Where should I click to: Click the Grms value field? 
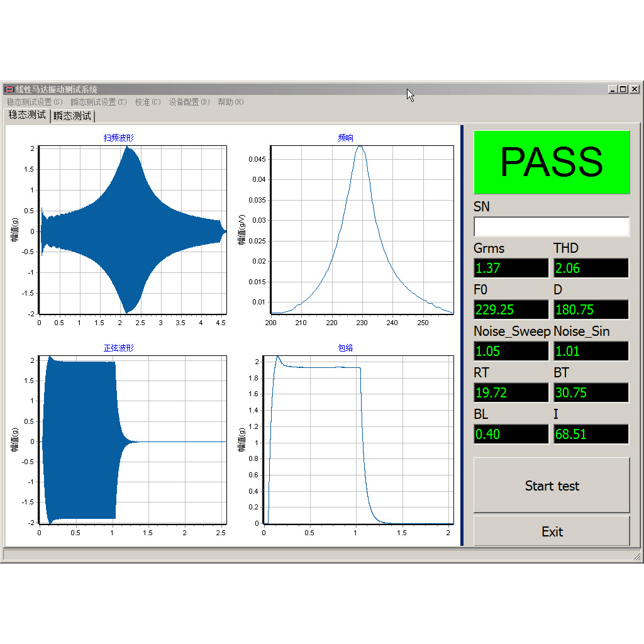pyautogui.click(x=511, y=268)
